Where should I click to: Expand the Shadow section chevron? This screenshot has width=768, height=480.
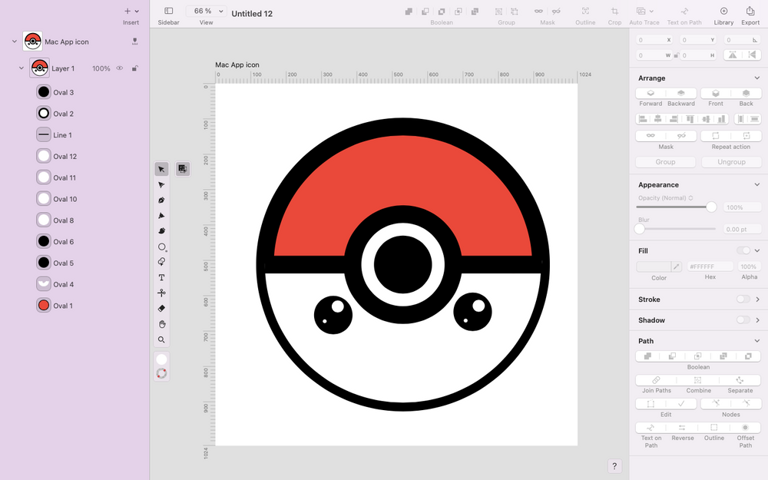click(757, 320)
